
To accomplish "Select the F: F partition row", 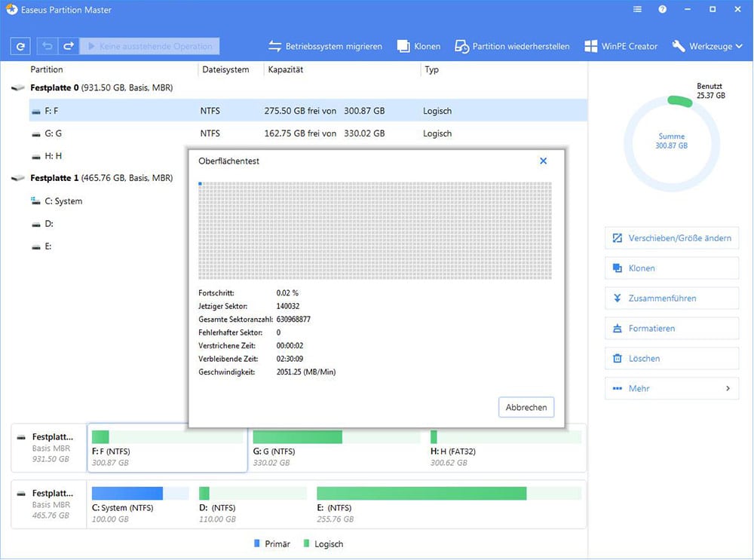I will pyautogui.click(x=308, y=111).
